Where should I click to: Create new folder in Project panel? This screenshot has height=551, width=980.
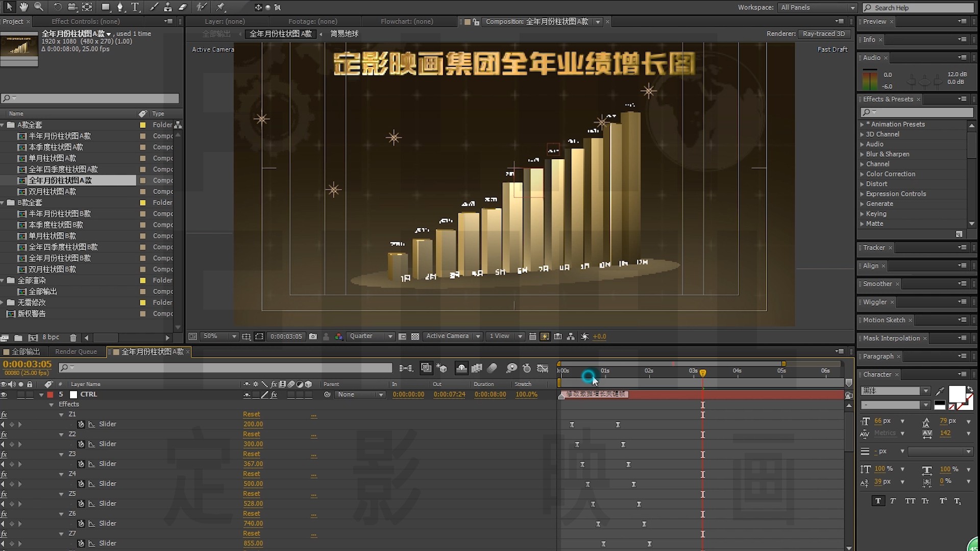(x=18, y=338)
